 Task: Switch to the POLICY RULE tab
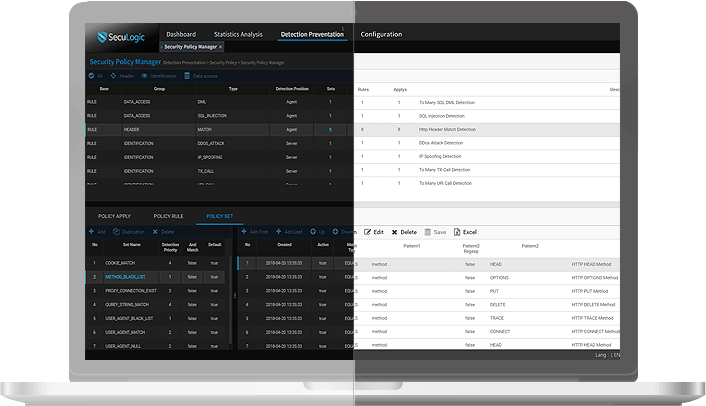(x=167, y=215)
